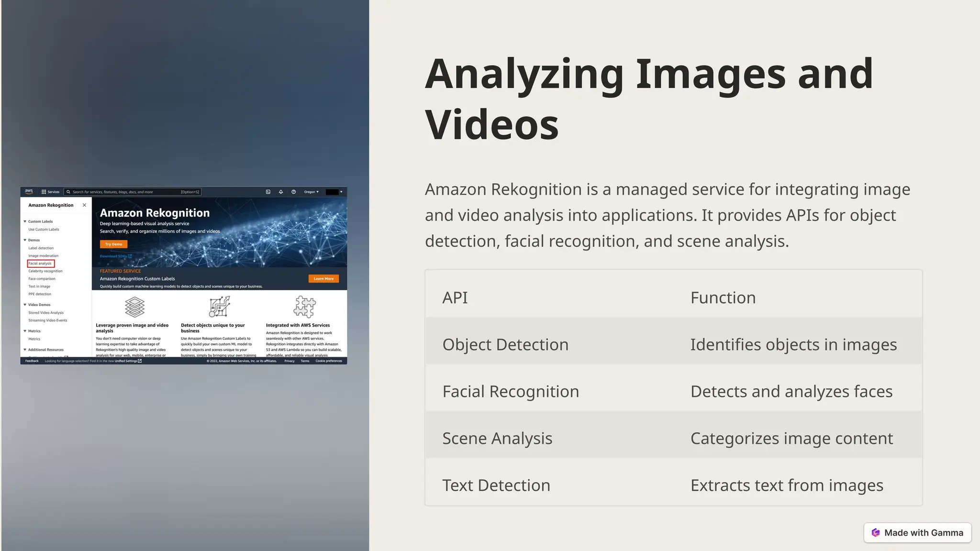980x551 pixels.
Task: Select Celebrity recognition demo item
Action: pos(45,271)
